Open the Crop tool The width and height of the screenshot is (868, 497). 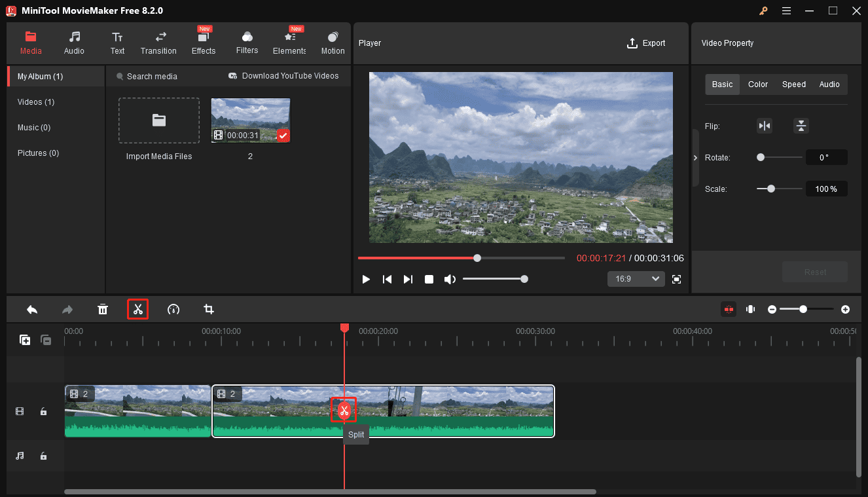[x=209, y=309]
